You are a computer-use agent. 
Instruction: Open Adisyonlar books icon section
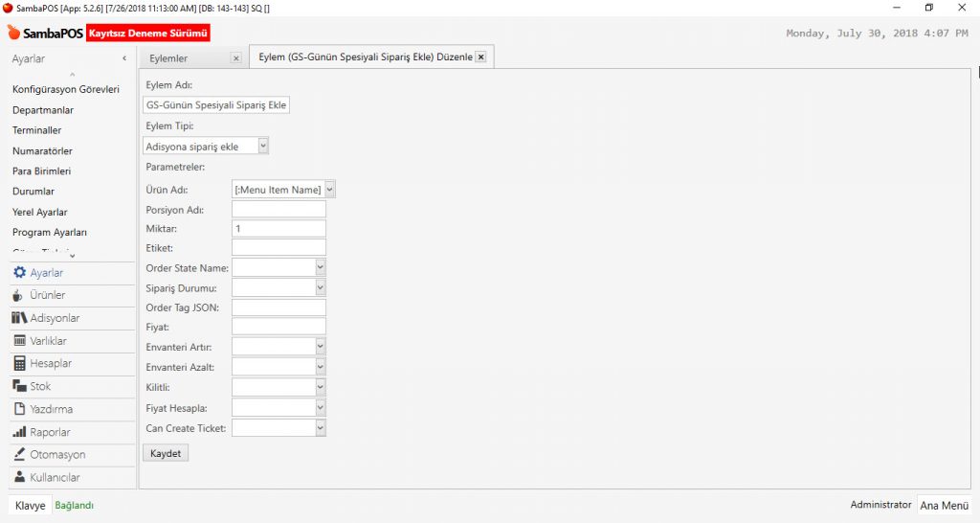54,318
